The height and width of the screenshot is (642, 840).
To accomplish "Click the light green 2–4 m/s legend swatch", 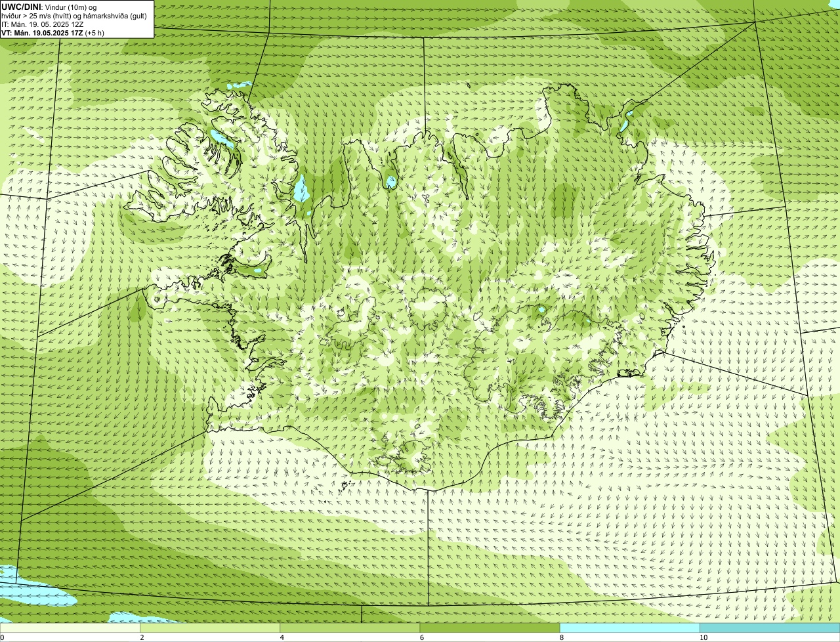I will 210,628.
